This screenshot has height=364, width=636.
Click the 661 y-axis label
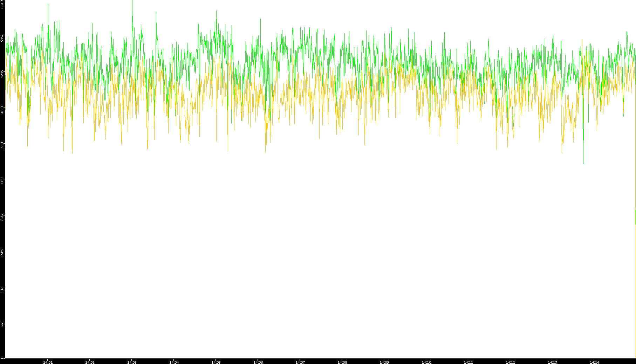click(x=2, y=324)
